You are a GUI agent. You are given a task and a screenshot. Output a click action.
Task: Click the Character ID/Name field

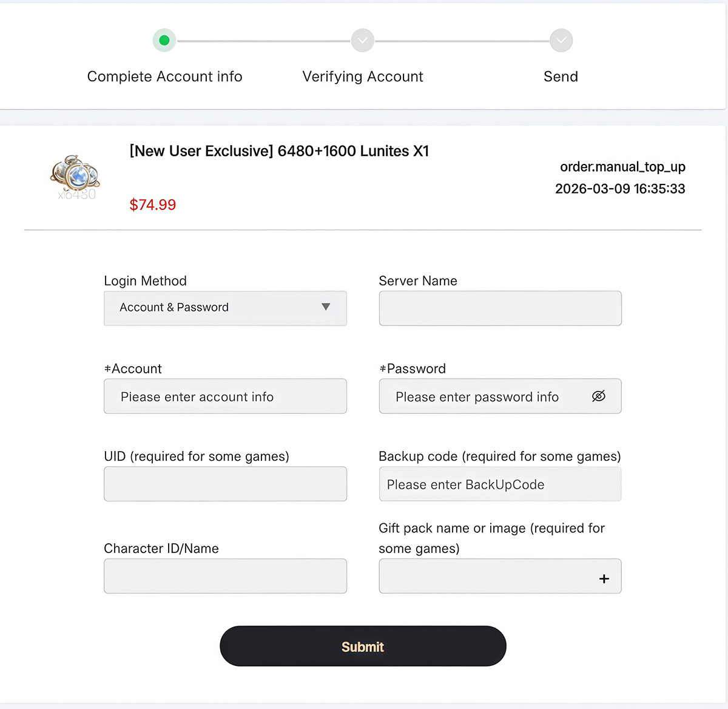(225, 576)
